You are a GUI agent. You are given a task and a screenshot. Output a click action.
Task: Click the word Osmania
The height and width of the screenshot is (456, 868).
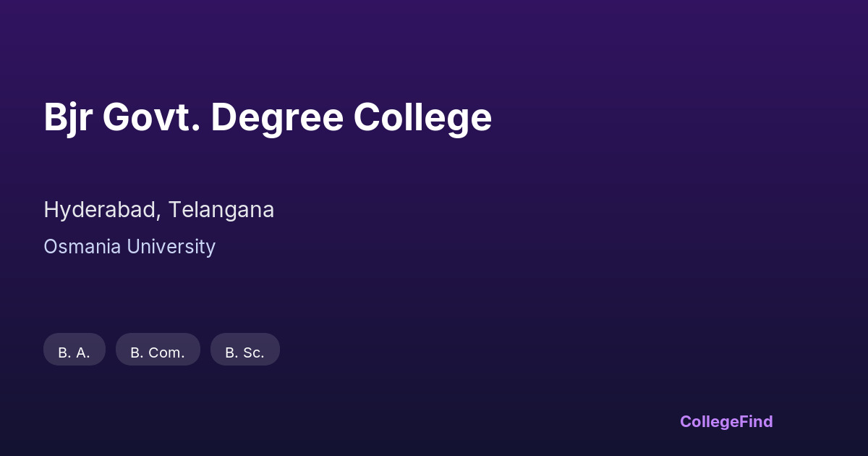[x=82, y=247]
